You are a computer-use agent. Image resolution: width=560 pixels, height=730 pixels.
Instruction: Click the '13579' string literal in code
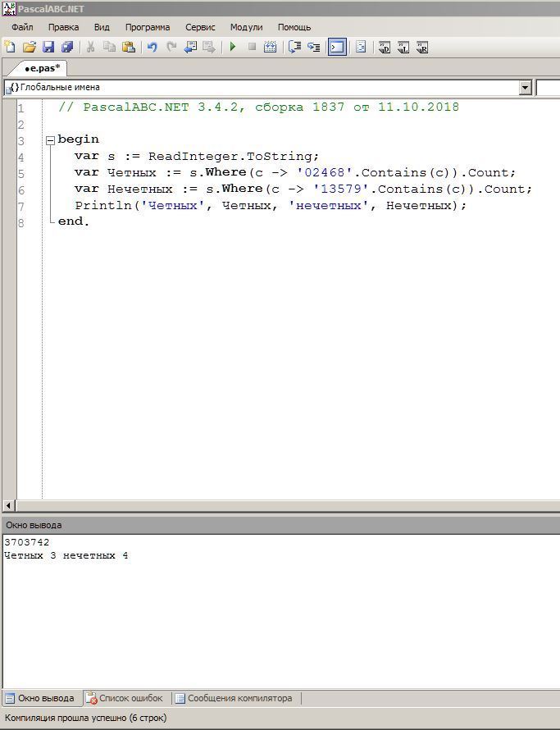point(341,189)
